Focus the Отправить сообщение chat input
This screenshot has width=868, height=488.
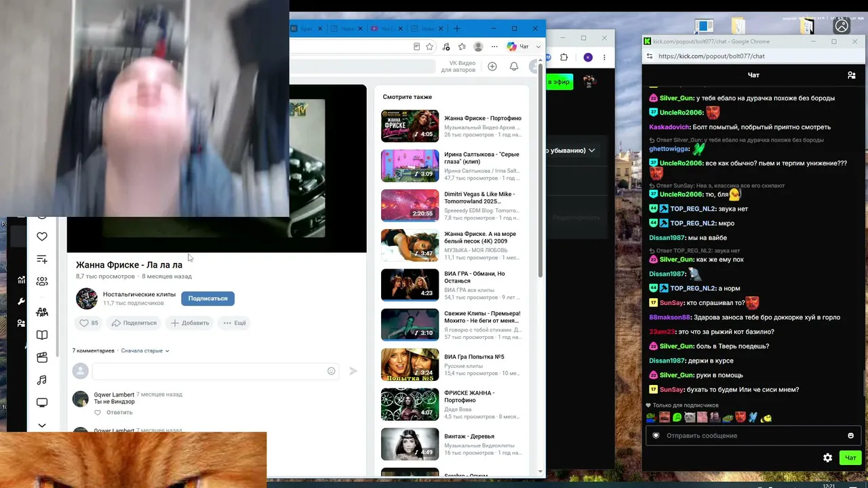coord(753,436)
